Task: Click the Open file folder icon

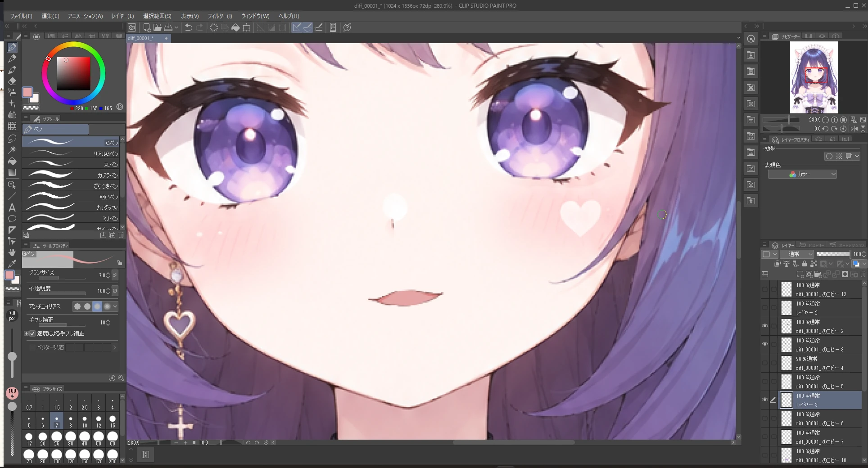Action: pos(157,27)
